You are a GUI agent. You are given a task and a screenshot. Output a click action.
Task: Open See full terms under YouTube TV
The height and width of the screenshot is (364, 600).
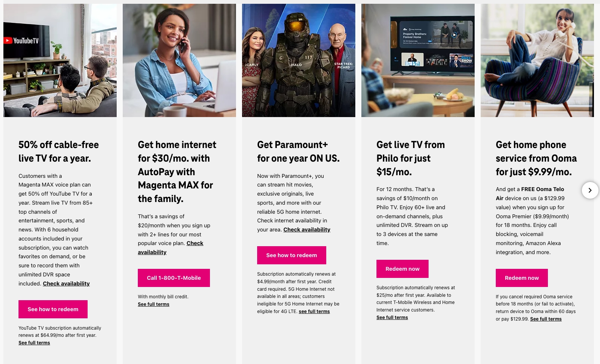[34, 343]
